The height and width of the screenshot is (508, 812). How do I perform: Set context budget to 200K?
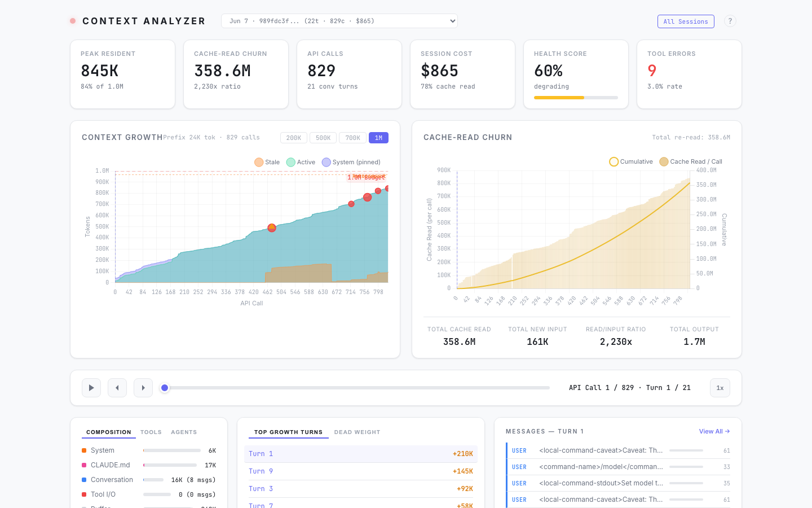click(294, 138)
